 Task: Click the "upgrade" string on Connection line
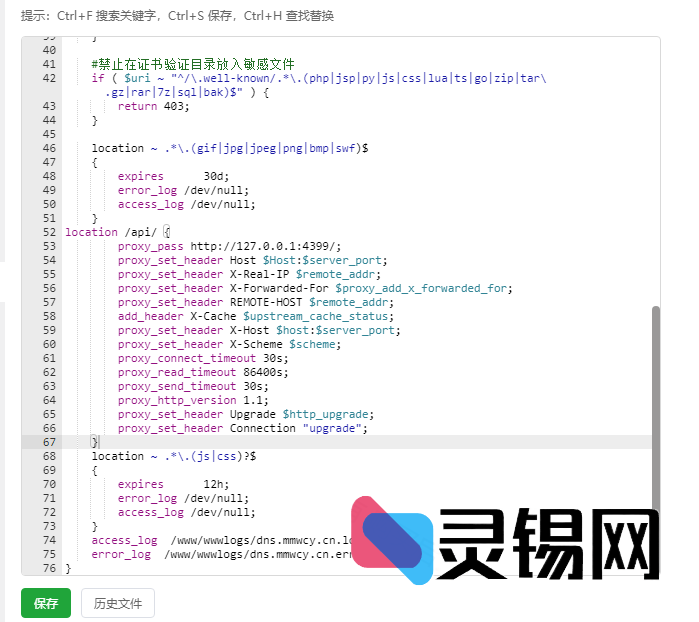pos(334,428)
